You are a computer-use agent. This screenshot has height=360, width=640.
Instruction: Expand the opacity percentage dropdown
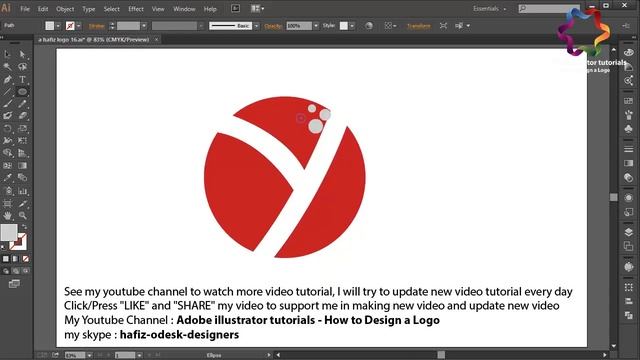pyautogui.click(x=316, y=26)
